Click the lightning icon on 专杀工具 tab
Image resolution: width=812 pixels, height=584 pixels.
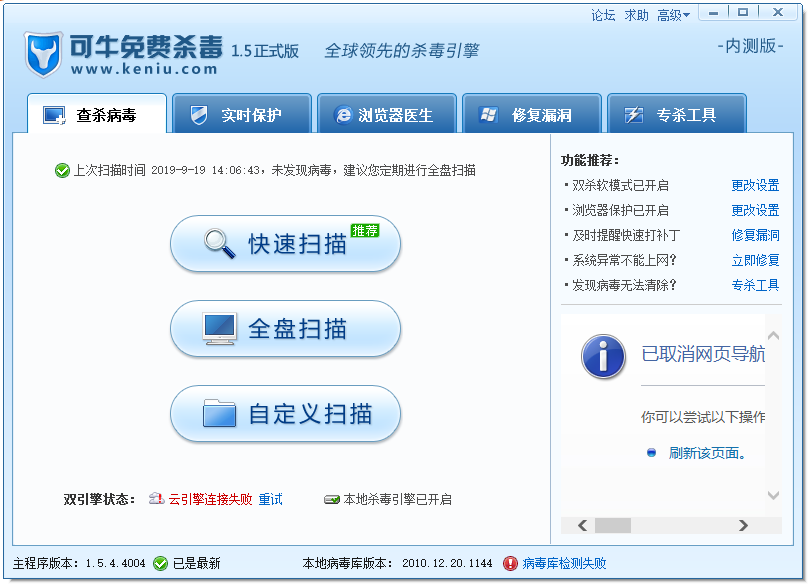pos(633,114)
